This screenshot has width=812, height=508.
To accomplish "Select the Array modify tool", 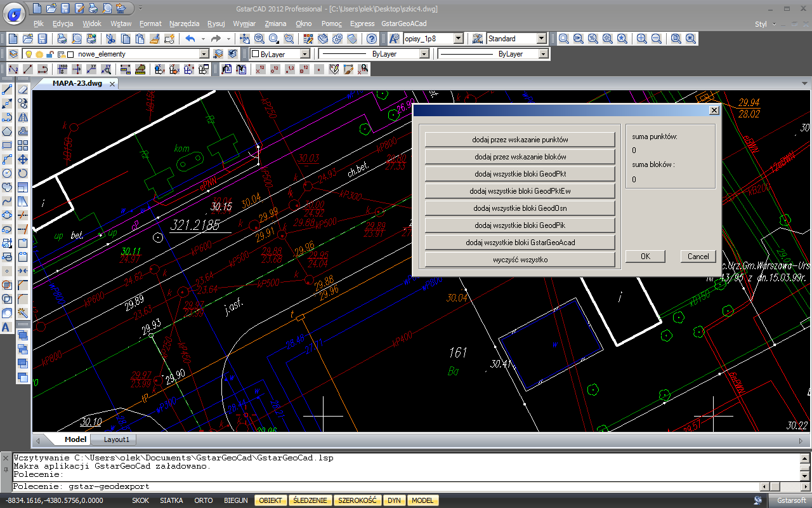I will 23,145.
